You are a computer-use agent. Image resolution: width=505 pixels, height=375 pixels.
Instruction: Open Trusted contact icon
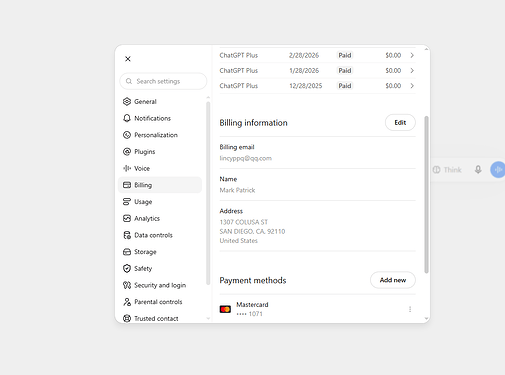tap(127, 319)
